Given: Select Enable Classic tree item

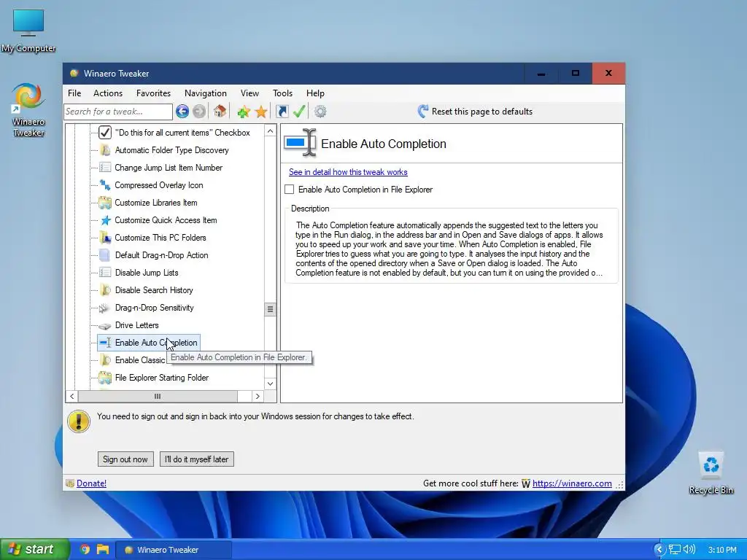Looking at the screenshot, I should [140, 360].
